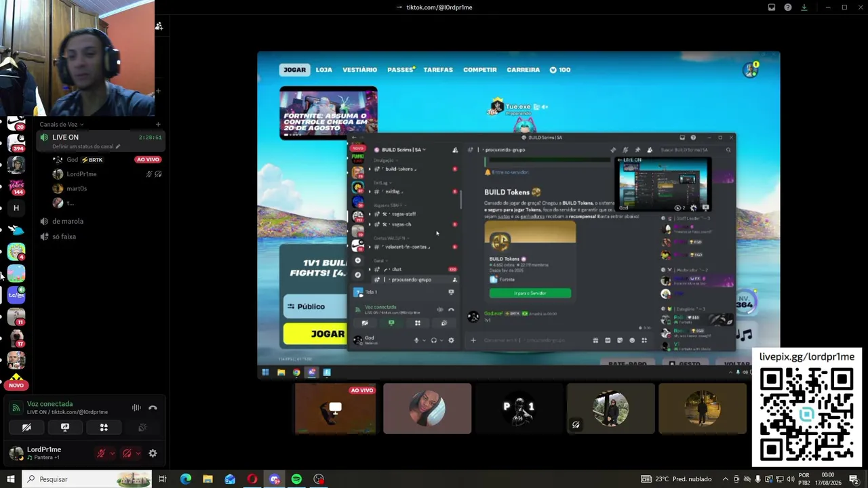This screenshot has width=868, height=488.
Task: Open microphone input options arrow
Action: [112, 453]
